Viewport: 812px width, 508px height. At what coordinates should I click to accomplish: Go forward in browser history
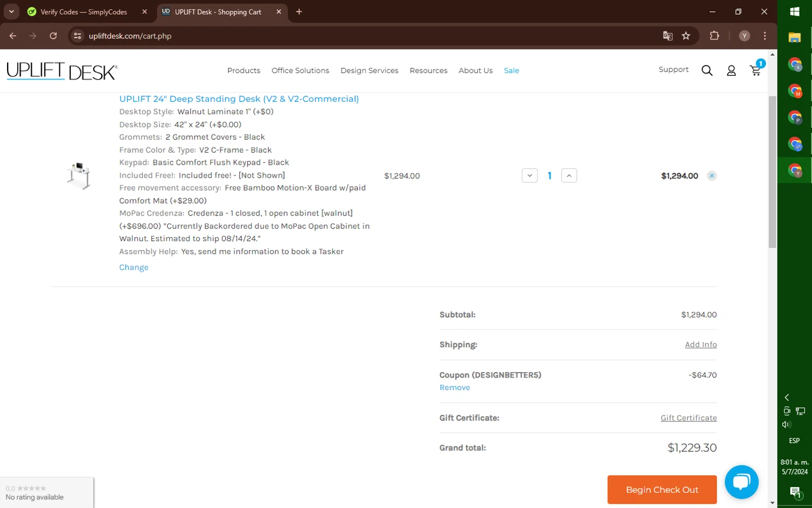tap(33, 36)
